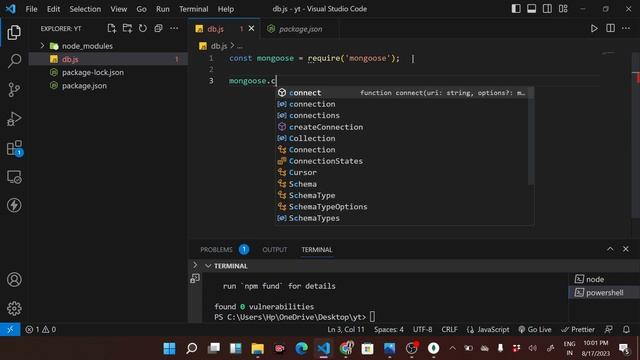Toggle secondary side bar layout icon
Screen dimensions: 640x360
point(547,9)
